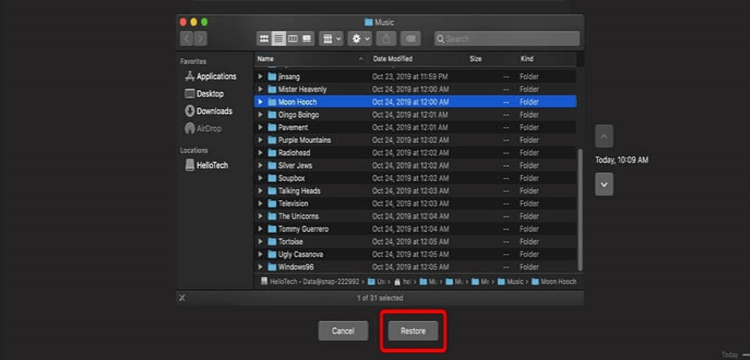
Task: Expand the Moon Hooch folder triangle
Action: point(261,102)
